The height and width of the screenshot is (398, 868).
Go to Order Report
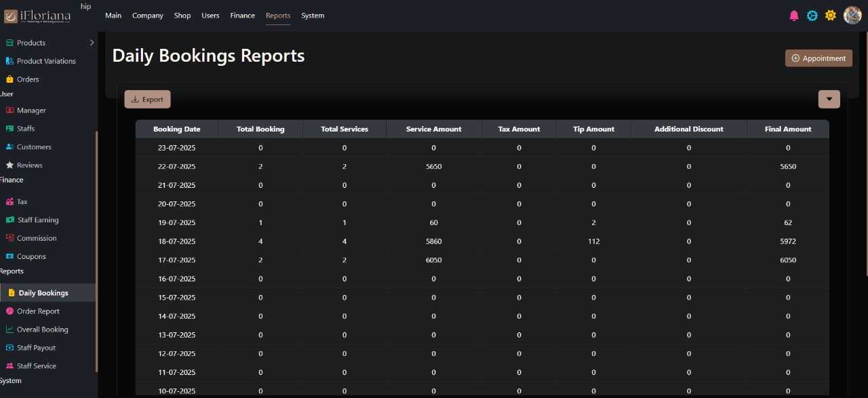(x=38, y=311)
